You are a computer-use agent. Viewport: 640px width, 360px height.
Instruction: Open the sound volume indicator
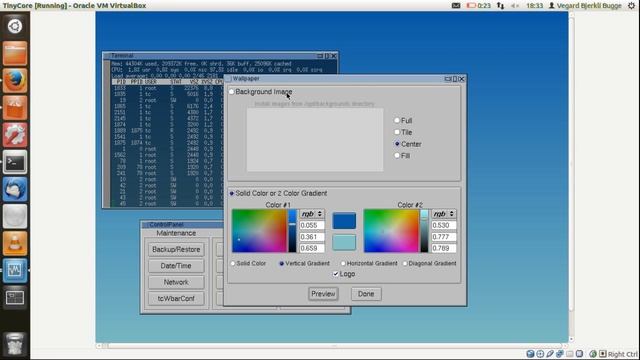[515, 5]
